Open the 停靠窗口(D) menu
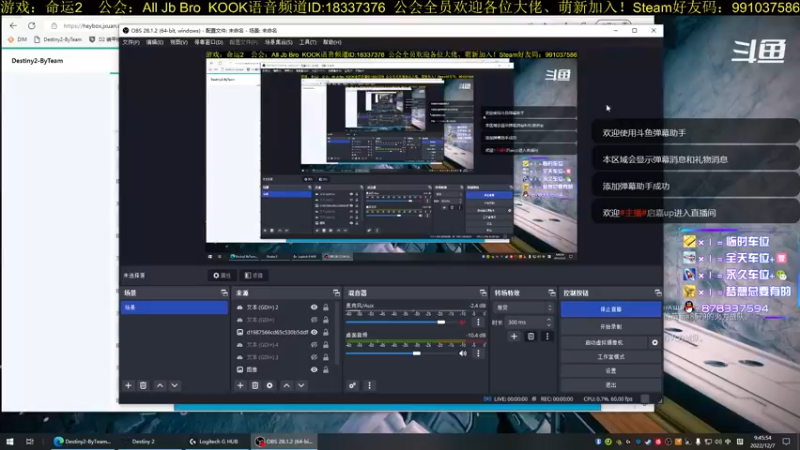The height and width of the screenshot is (450, 800). tap(209, 42)
